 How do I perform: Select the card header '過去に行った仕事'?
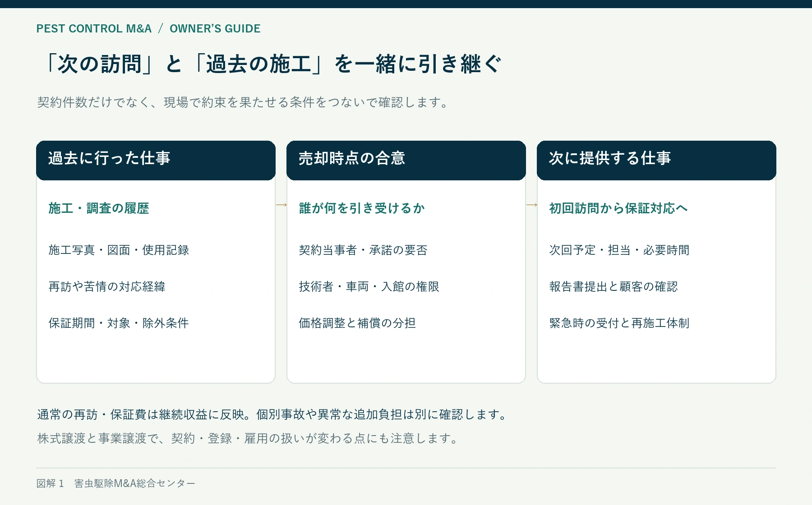click(156, 161)
